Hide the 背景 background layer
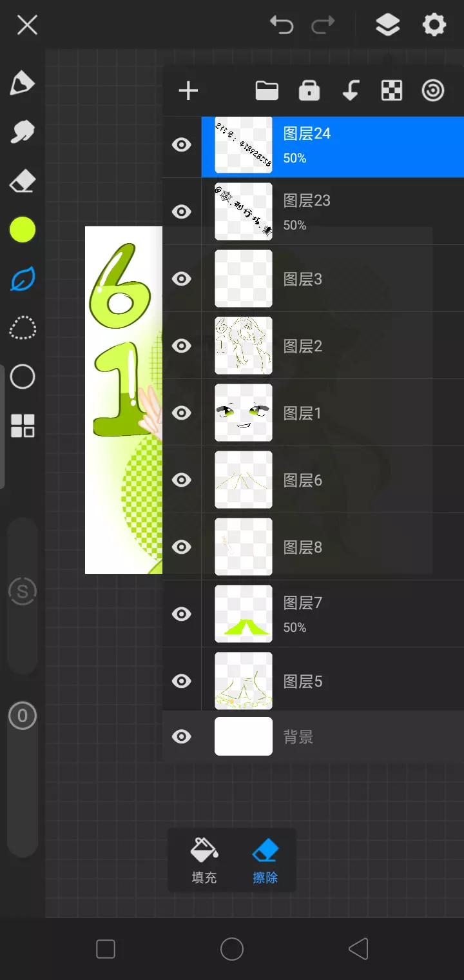This screenshot has height=980, width=464. point(182,736)
